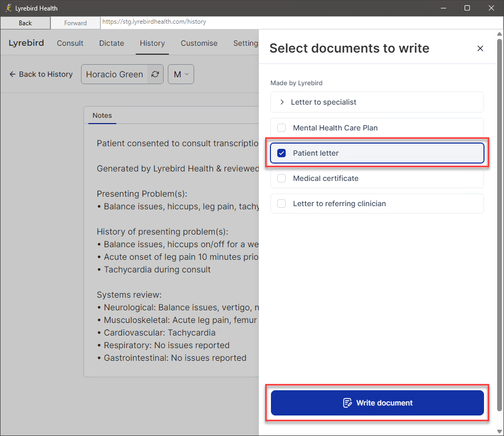Uncheck the Patient letter checkbox

[x=281, y=153]
